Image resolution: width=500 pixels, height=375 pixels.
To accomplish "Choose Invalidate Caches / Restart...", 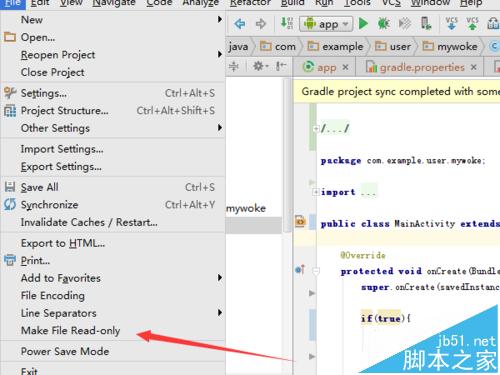I will point(112,222).
